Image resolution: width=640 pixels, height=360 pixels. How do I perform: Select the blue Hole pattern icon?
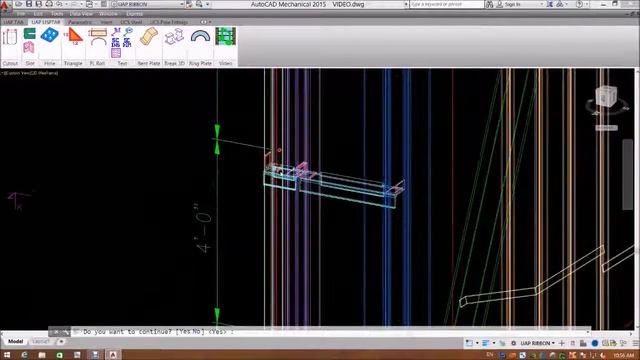point(49,35)
